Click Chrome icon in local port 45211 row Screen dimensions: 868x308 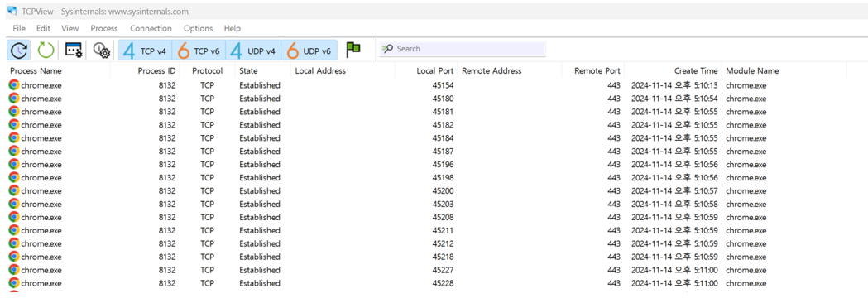[x=14, y=230]
